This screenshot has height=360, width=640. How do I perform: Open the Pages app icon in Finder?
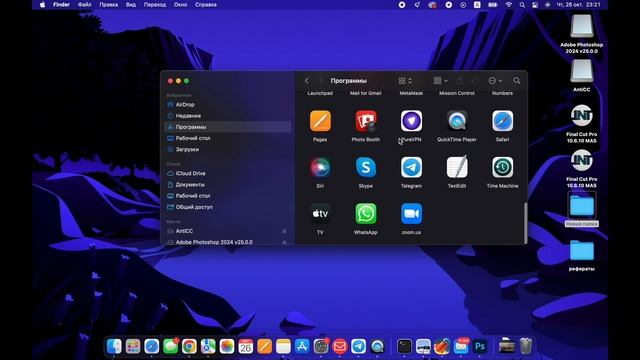(x=320, y=121)
